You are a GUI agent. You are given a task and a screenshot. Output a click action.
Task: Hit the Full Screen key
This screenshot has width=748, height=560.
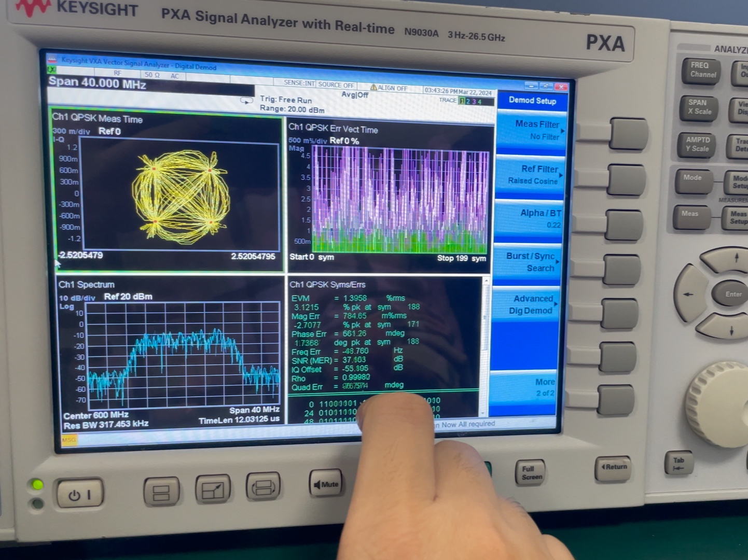point(531,473)
